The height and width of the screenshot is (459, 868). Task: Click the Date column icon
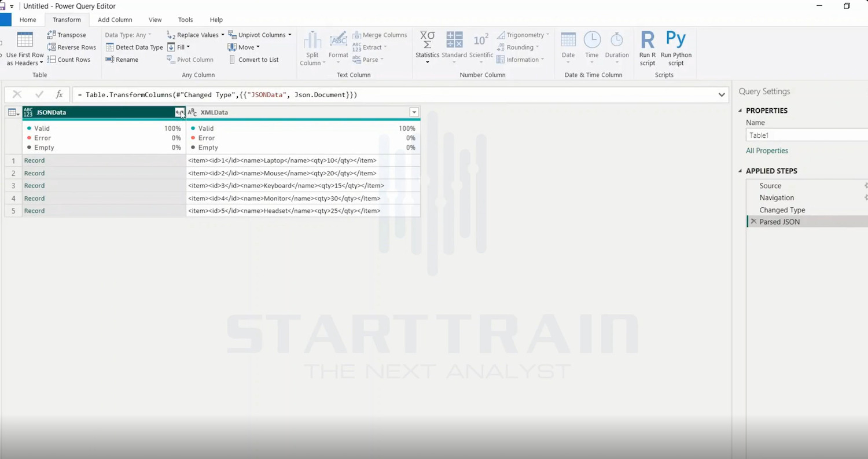(568, 40)
